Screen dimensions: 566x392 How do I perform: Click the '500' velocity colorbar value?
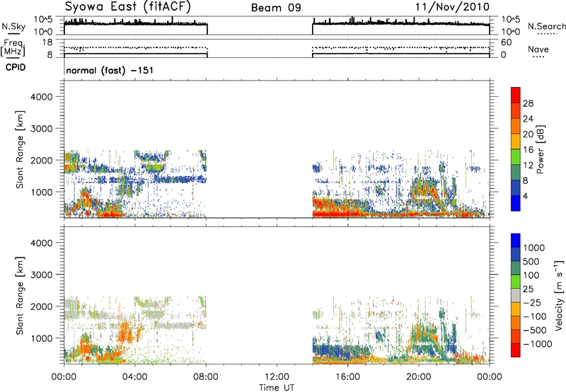(x=531, y=261)
